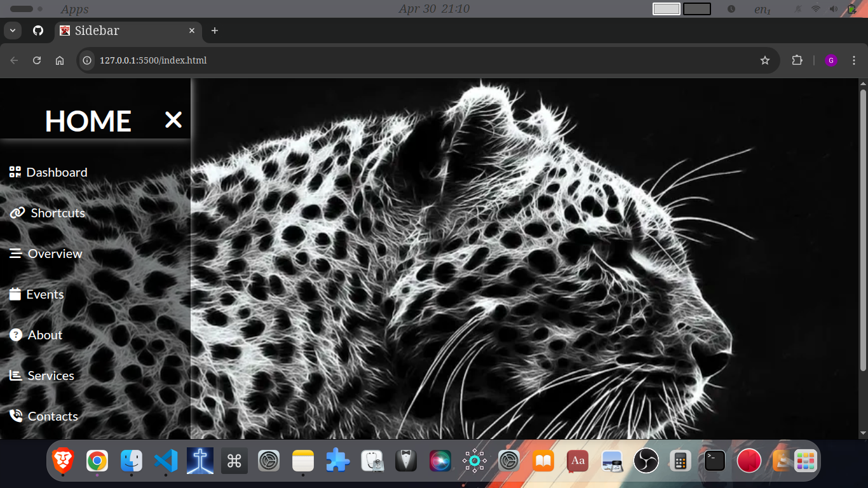Open the Apps menu in top bar
This screenshot has height=488, width=868.
coord(75,9)
